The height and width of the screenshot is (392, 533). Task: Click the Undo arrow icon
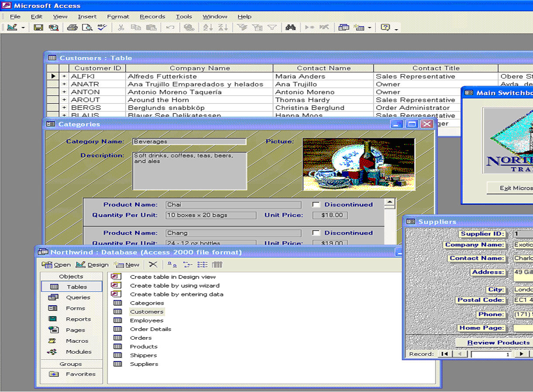click(x=170, y=27)
